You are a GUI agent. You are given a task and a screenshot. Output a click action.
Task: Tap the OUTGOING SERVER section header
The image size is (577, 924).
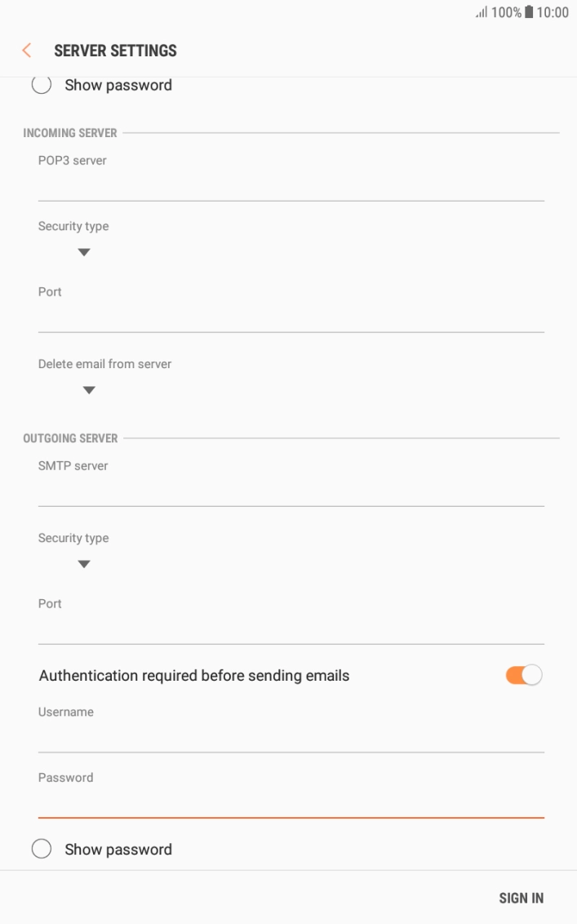(70, 438)
